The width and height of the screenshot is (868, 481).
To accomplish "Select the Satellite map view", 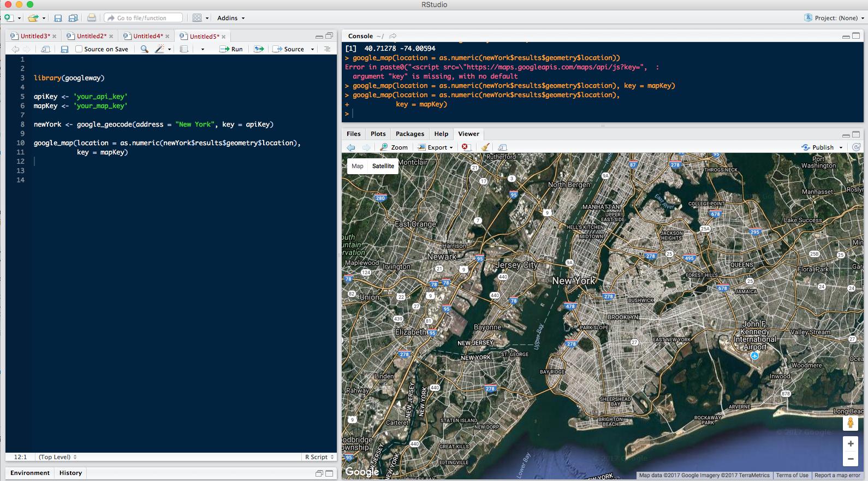I will pyautogui.click(x=383, y=166).
